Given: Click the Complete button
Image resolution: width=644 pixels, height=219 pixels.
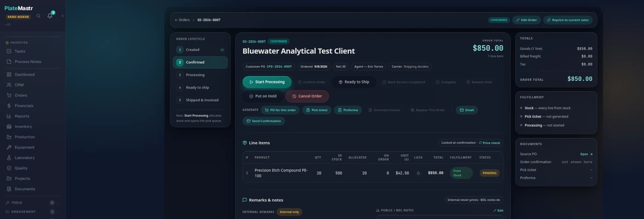Looking at the screenshot, I should pyautogui.click(x=445, y=82).
